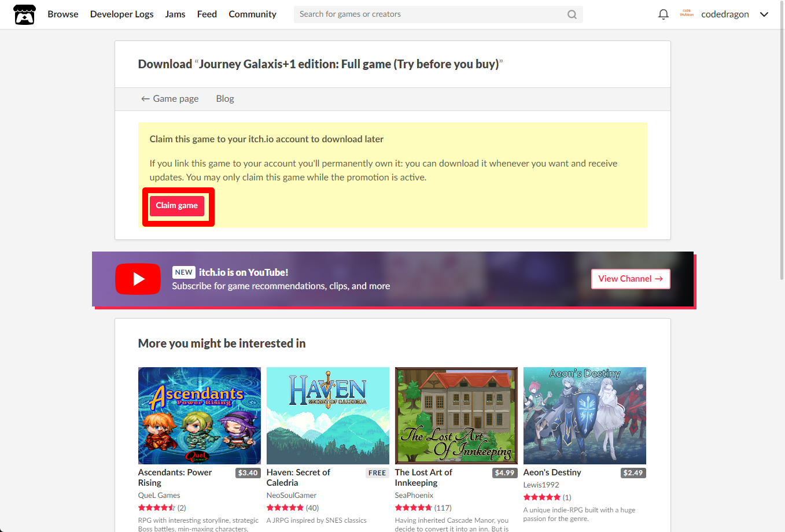The height and width of the screenshot is (532, 785).
Task: Click Innkeeping star rating (117)
Action: 423,508
